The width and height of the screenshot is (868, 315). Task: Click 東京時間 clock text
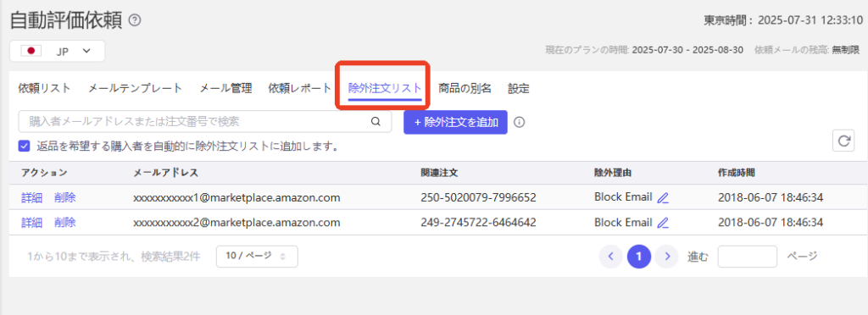pyautogui.click(x=783, y=21)
